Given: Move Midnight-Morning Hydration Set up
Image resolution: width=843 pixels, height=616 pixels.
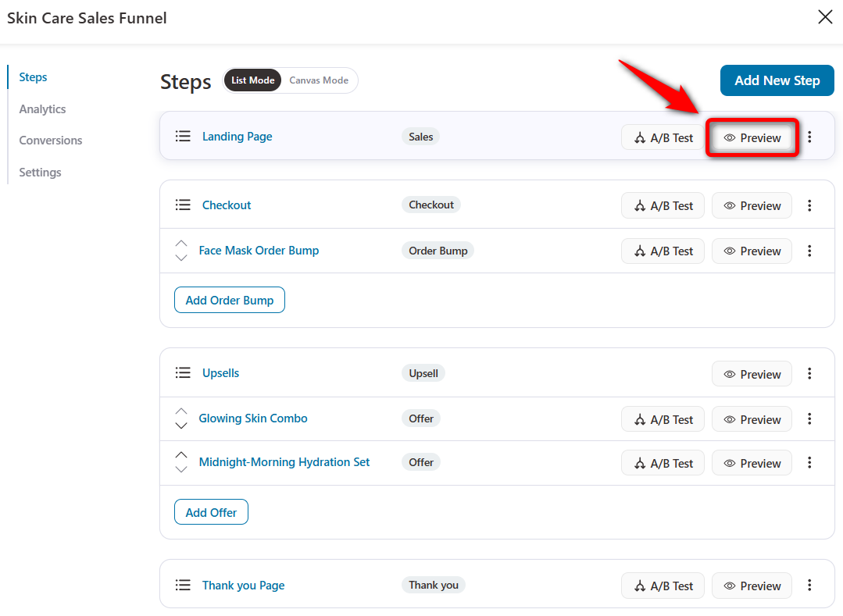Looking at the screenshot, I should coord(181,455).
